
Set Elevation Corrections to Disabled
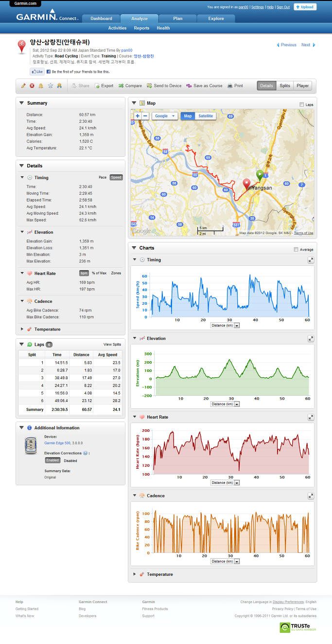pos(70,460)
